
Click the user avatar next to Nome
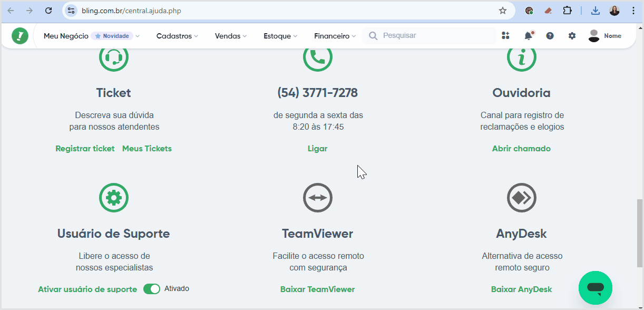point(594,36)
